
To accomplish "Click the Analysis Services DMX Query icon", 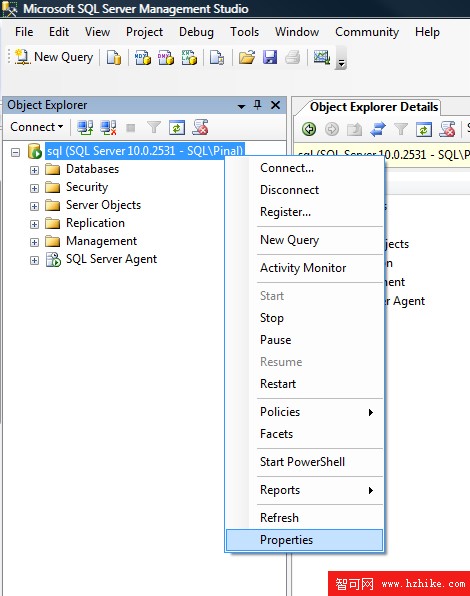I will (x=166, y=57).
